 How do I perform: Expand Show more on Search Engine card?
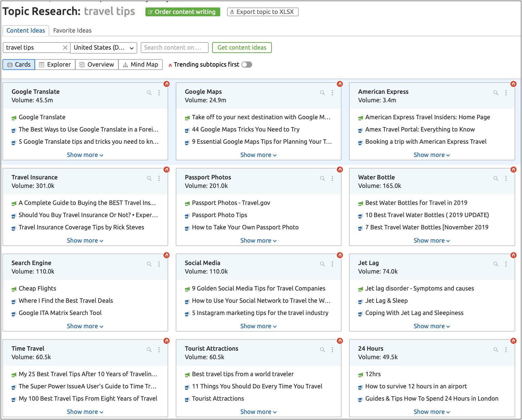(x=85, y=326)
